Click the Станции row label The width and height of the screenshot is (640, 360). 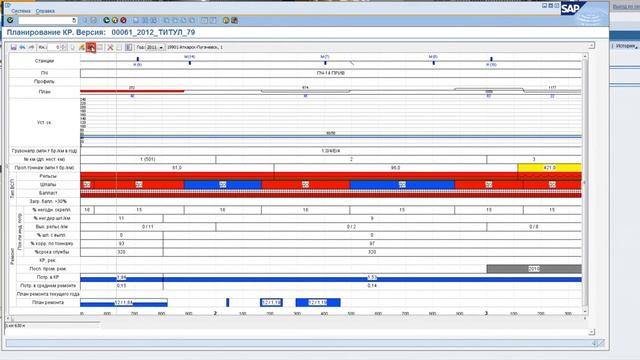(x=44, y=61)
